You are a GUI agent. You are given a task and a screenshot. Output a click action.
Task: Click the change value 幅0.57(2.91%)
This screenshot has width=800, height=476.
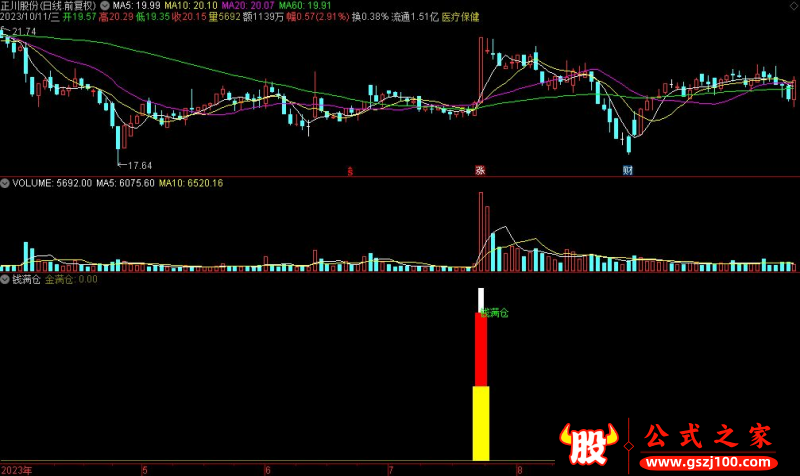(318, 17)
